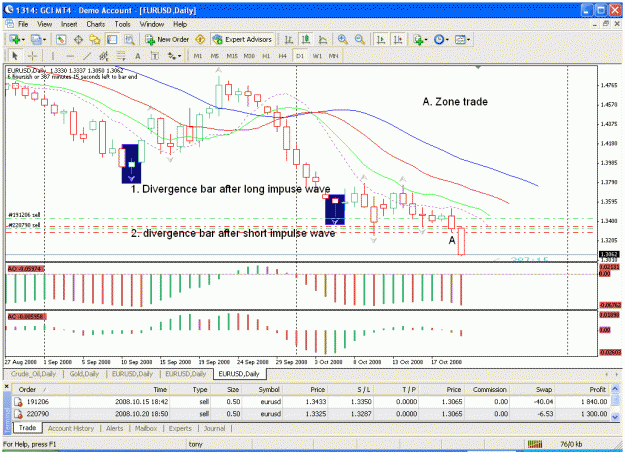Switch to W1 timeframe

[x=317, y=56]
